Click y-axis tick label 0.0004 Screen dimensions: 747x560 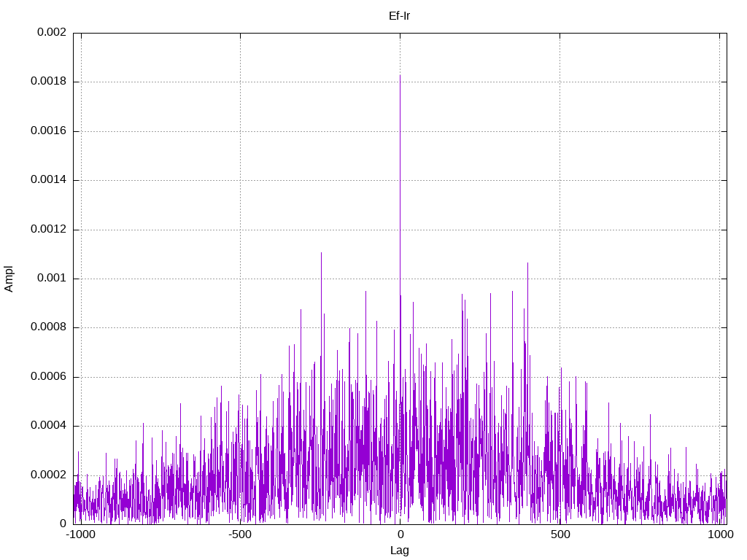click(49, 426)
